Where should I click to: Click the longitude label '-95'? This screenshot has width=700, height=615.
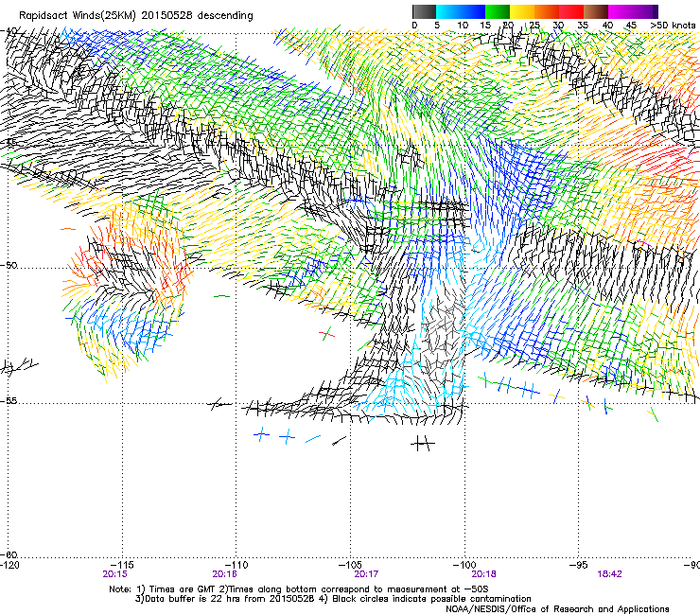tap(579, 565)
